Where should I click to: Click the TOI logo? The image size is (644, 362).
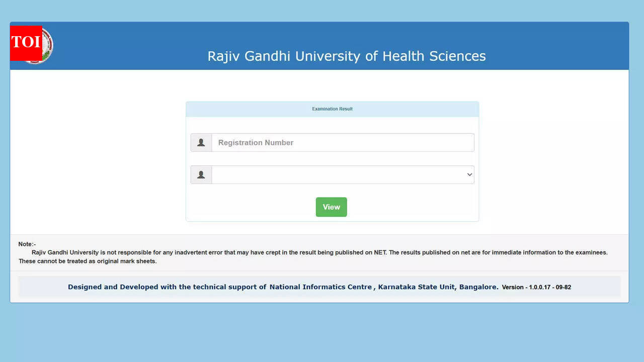click(25, 43)
